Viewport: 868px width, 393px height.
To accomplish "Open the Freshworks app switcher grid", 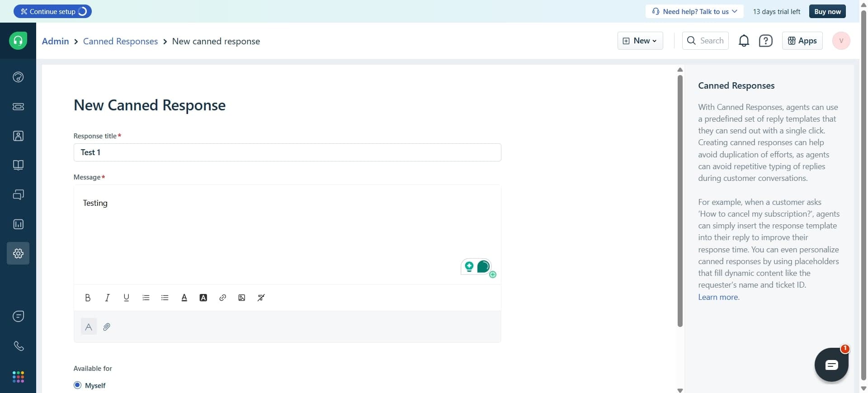I will point(18,377).
